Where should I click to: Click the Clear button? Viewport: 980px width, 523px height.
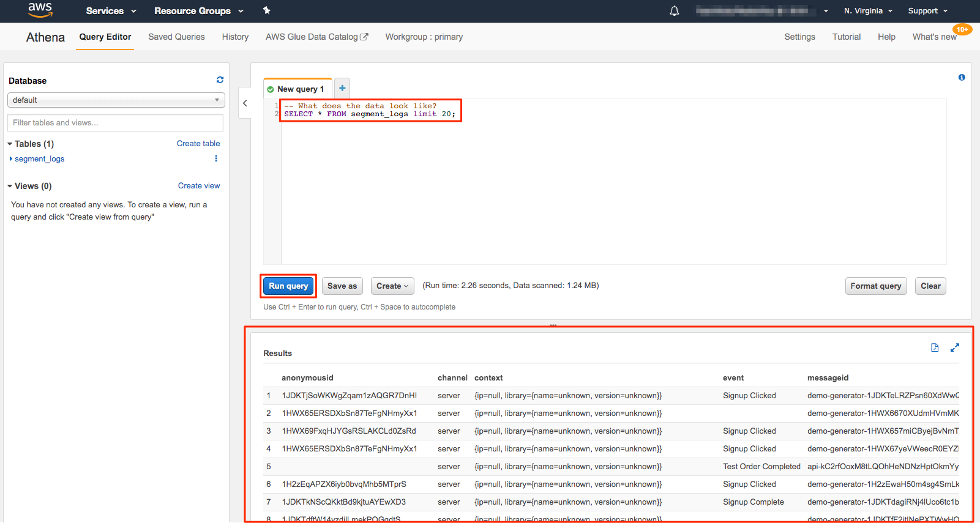[930, 286]
